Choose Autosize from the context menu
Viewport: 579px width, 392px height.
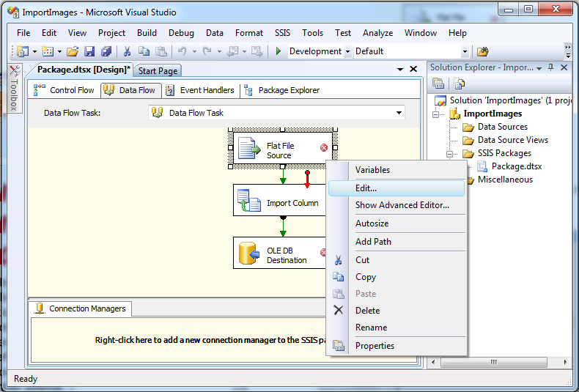pyautogui.click(x=397, y=223)
